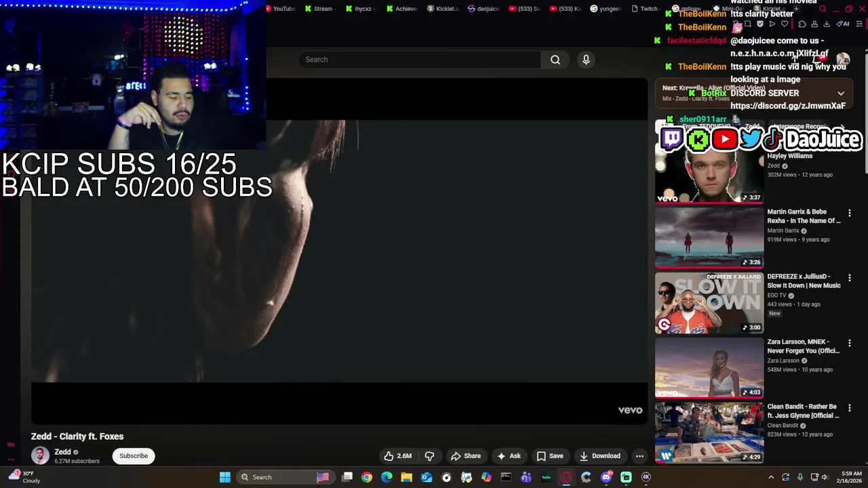Save the video to a playlist
The image size is (868, 488).
(x=550, y=456)
